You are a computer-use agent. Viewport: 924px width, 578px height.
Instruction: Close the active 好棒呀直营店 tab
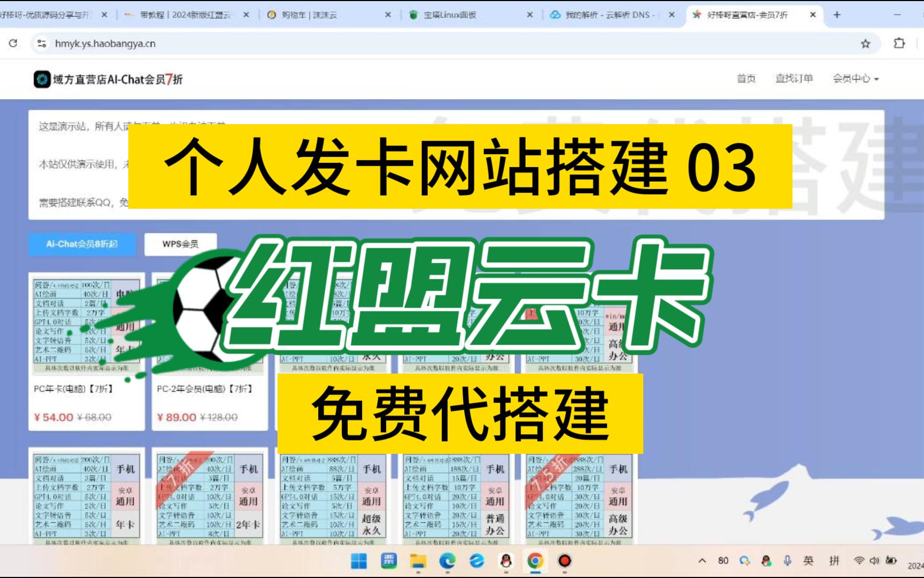point(813,15)
